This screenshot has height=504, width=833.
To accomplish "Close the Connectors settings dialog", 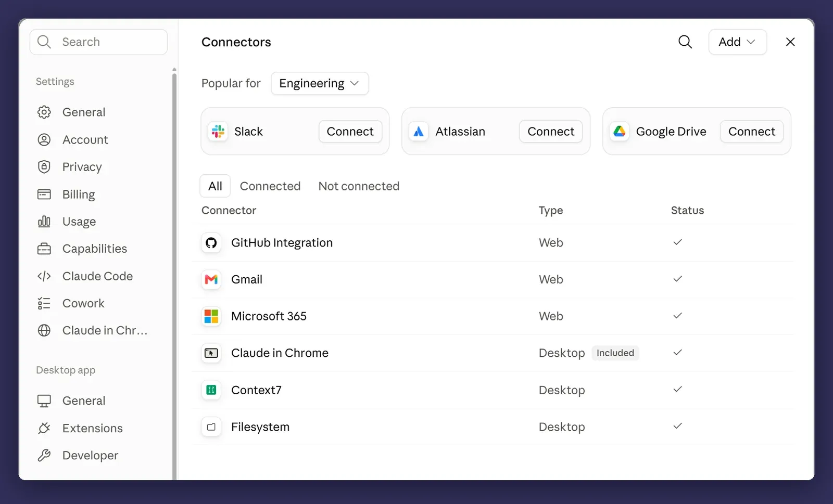I will pos(790,42).
